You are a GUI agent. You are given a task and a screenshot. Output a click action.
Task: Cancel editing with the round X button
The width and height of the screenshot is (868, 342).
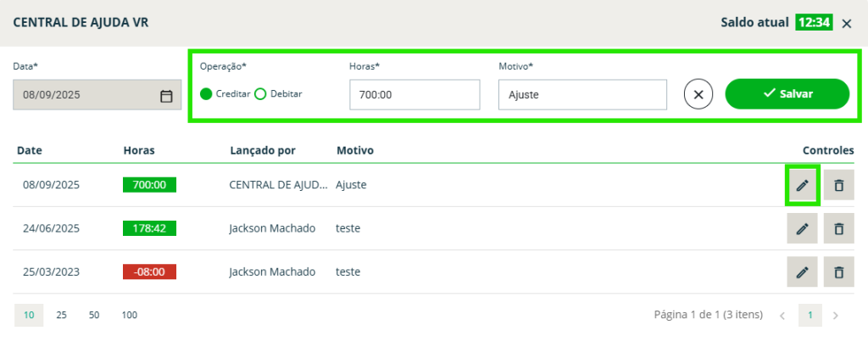(698, 94)
